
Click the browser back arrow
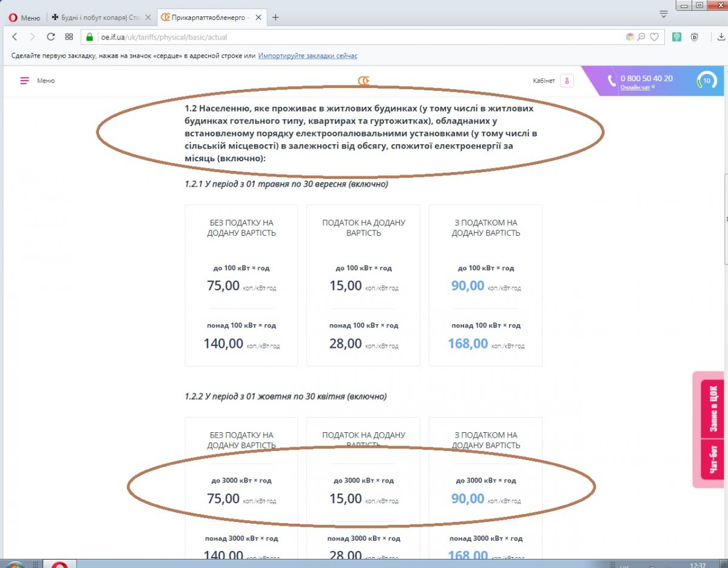(x=15, y=37)
